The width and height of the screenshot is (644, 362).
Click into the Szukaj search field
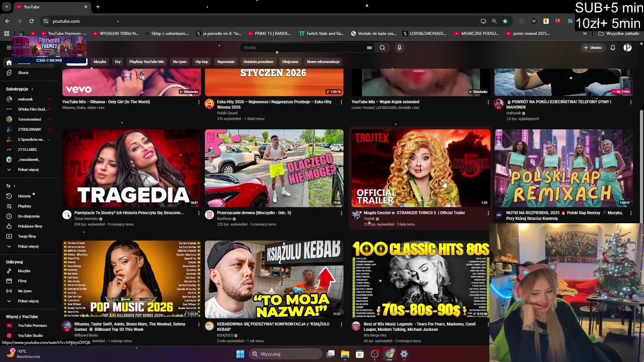click(x=304, y=48)
